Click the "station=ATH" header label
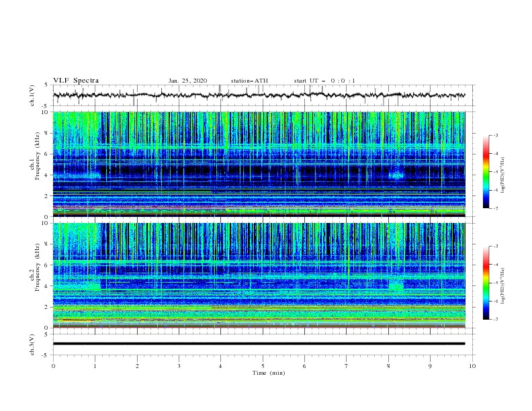This screenshot has width=532, height=411. pos(249,81)
